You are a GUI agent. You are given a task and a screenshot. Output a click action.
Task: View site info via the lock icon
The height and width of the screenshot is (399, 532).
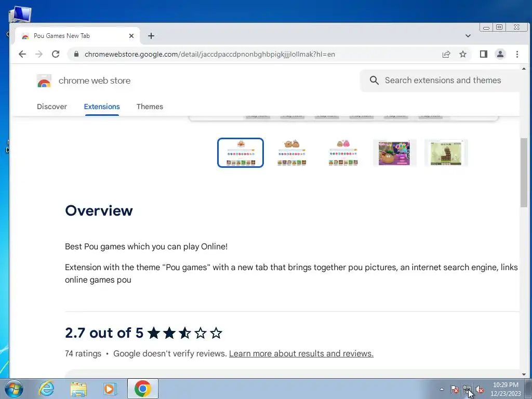[x=76, y=54]
